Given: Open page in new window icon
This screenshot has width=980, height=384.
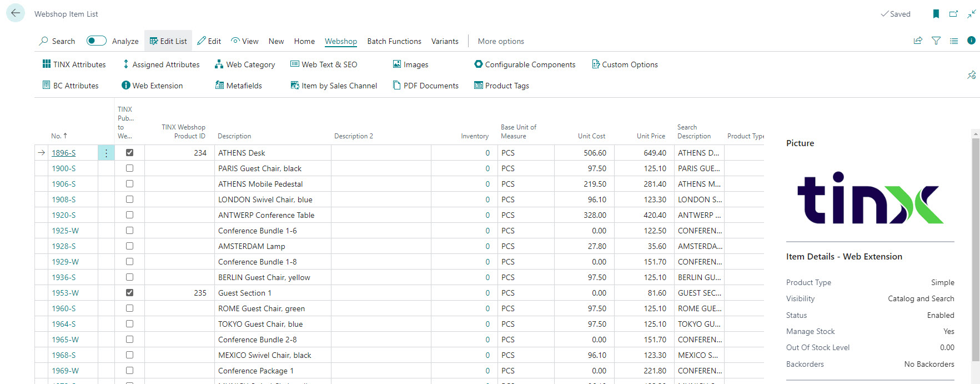Looking at the screenshot, I should coord(953,14).
